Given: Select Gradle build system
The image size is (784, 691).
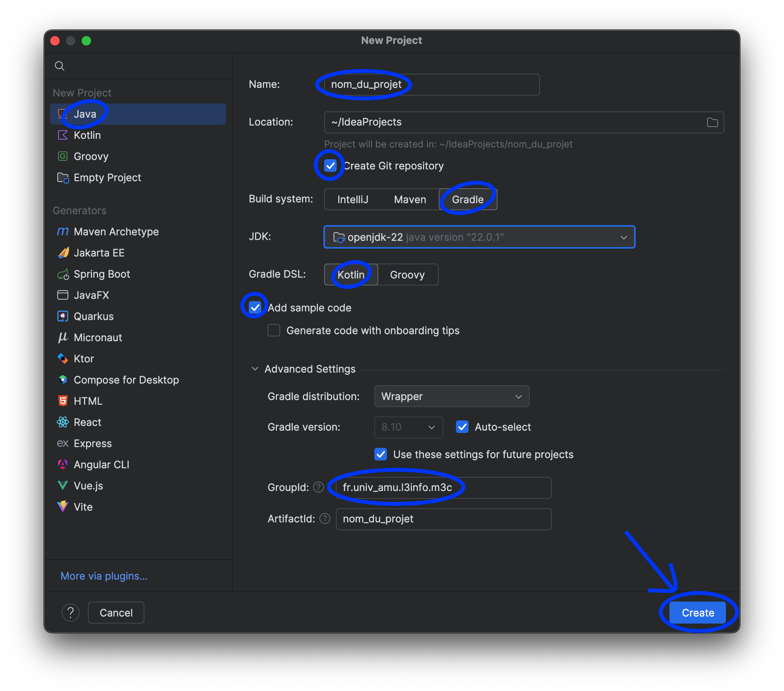Looking at the screenshot, I should (468, 199).
